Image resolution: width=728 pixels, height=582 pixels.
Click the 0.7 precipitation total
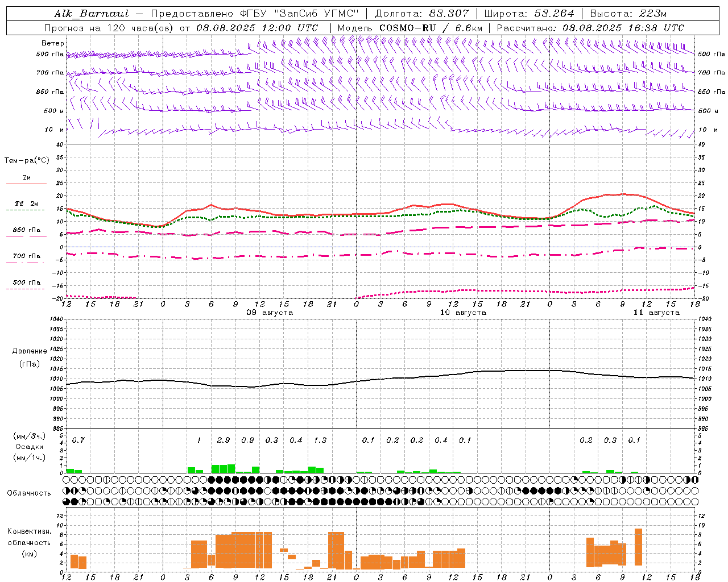pos(78,440)
